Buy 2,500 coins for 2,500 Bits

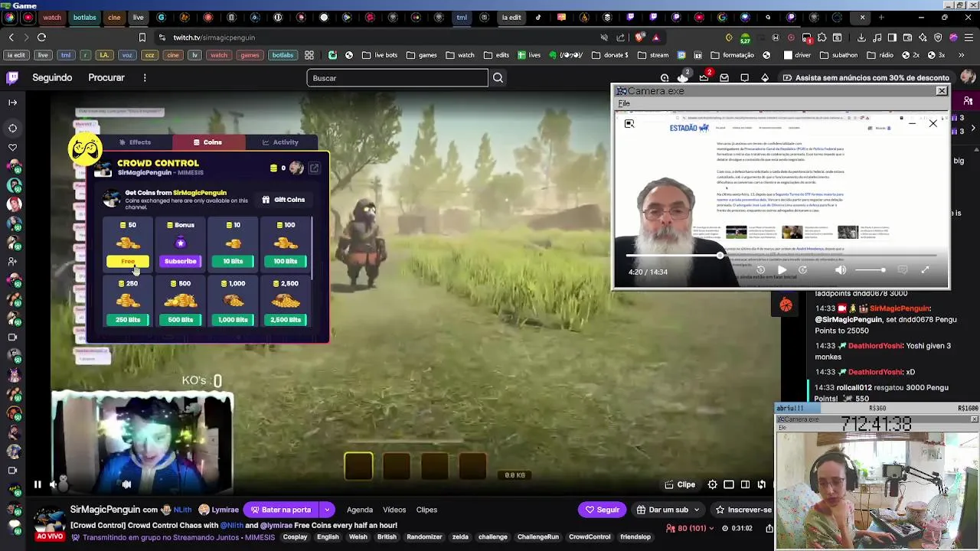[285, 319]
